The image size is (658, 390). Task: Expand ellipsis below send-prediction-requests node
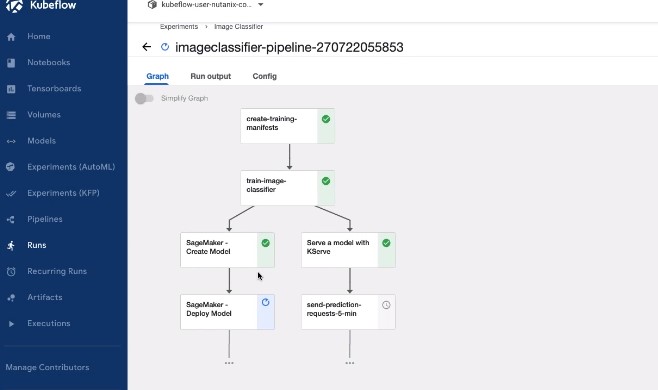pos(350,363)
